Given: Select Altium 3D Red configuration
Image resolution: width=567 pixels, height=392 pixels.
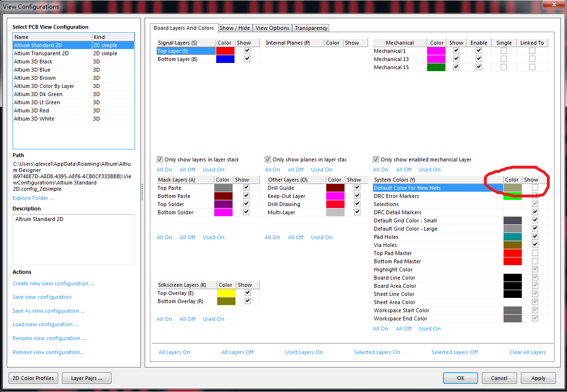Looking at the screenshot, I should pyautogui.click(x=74, y=110).
